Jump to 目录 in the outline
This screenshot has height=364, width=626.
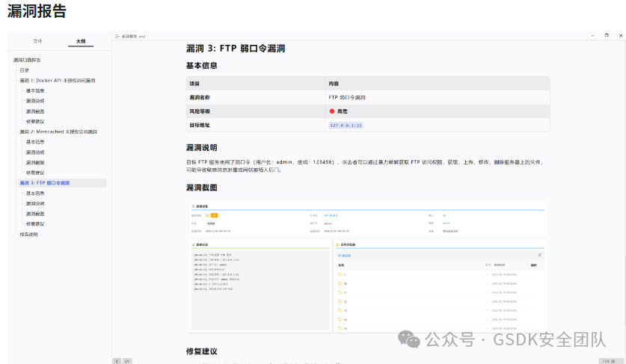(25, 70)
